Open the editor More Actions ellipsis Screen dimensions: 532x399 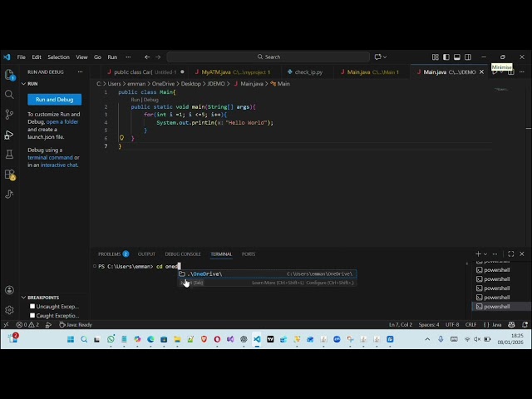(522, 72)
